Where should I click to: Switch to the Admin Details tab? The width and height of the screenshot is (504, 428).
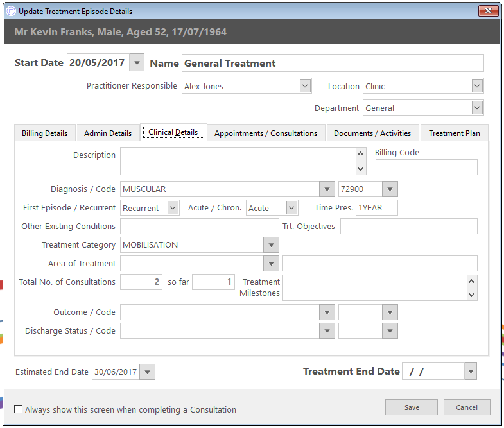pos(108,133)
